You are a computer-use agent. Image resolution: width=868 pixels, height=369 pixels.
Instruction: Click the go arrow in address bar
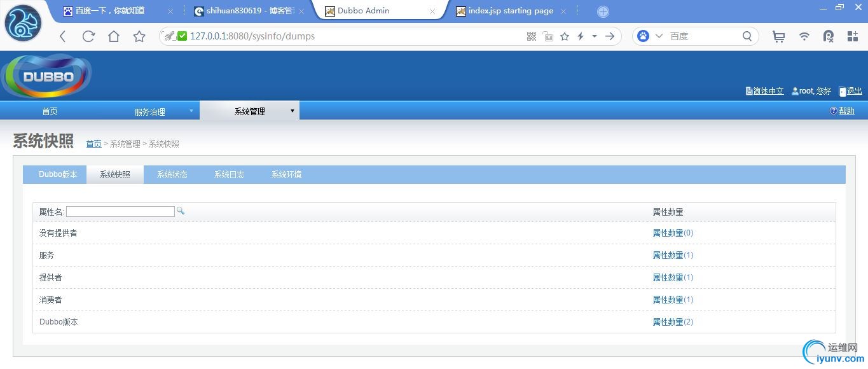coord(610,36)
